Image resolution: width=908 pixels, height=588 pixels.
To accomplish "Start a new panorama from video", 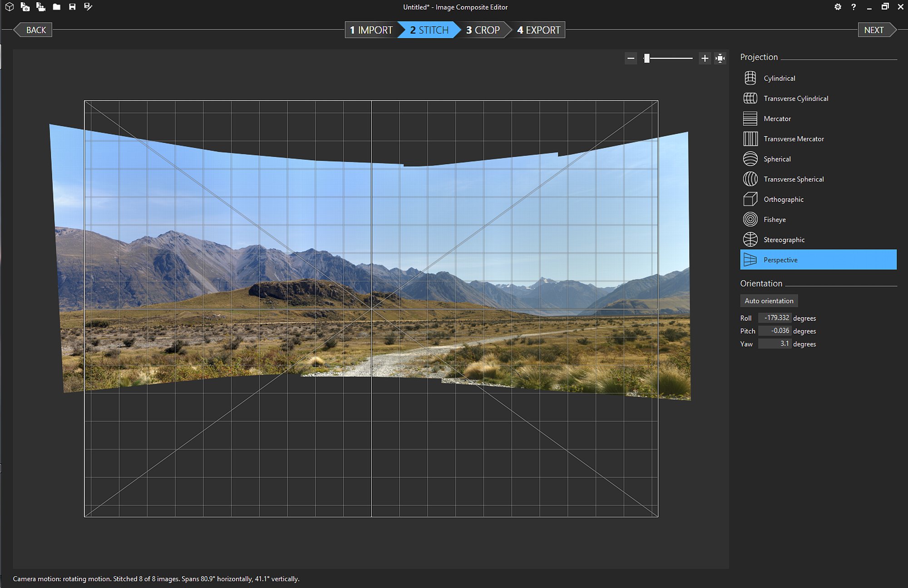I will click(x=41, y=7).
